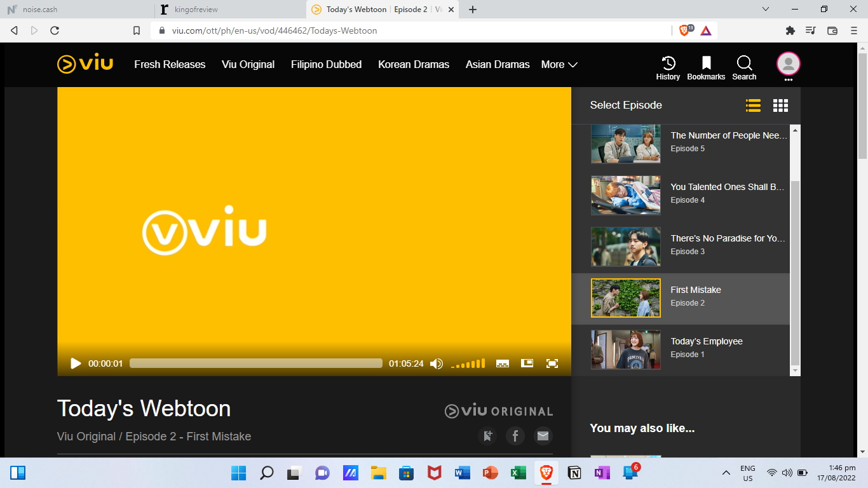This screenshot has height=488, width=868.
Task: Bookmark this page in the browser
Action: pyautogui.click(x=136, y=30)
